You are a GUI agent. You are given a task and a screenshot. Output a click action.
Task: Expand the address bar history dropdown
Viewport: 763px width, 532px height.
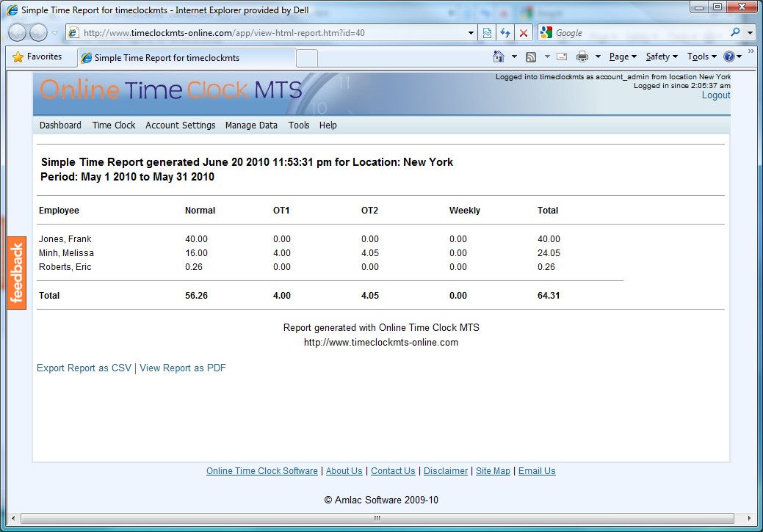(x=471, y=33)
